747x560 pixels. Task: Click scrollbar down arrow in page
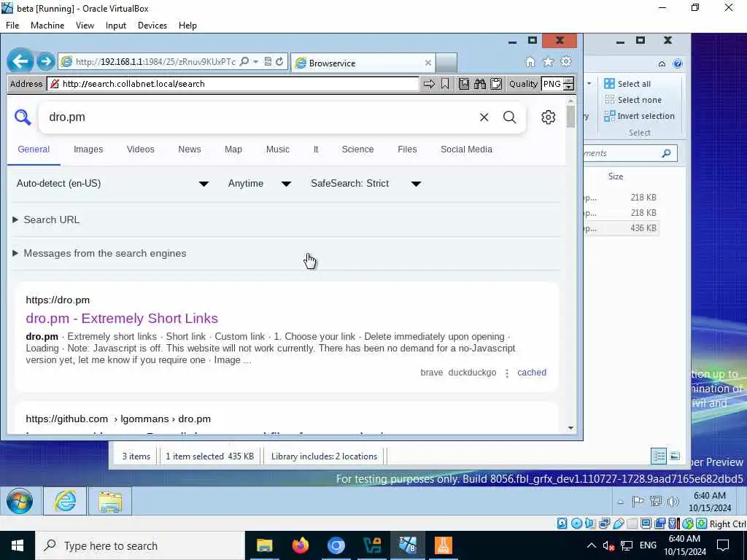(x=570, y=428)
